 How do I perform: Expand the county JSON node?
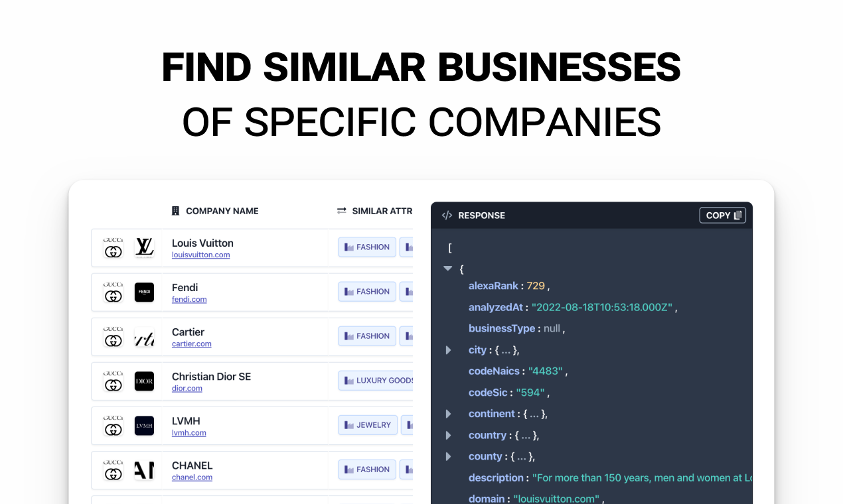[x=448, y=457]
